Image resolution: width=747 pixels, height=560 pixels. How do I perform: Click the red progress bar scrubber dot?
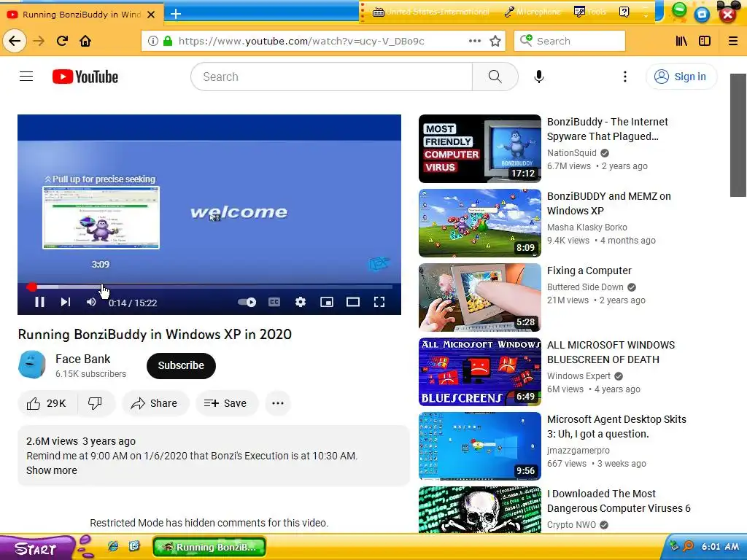pyautogui.click(x=31, y=287)
